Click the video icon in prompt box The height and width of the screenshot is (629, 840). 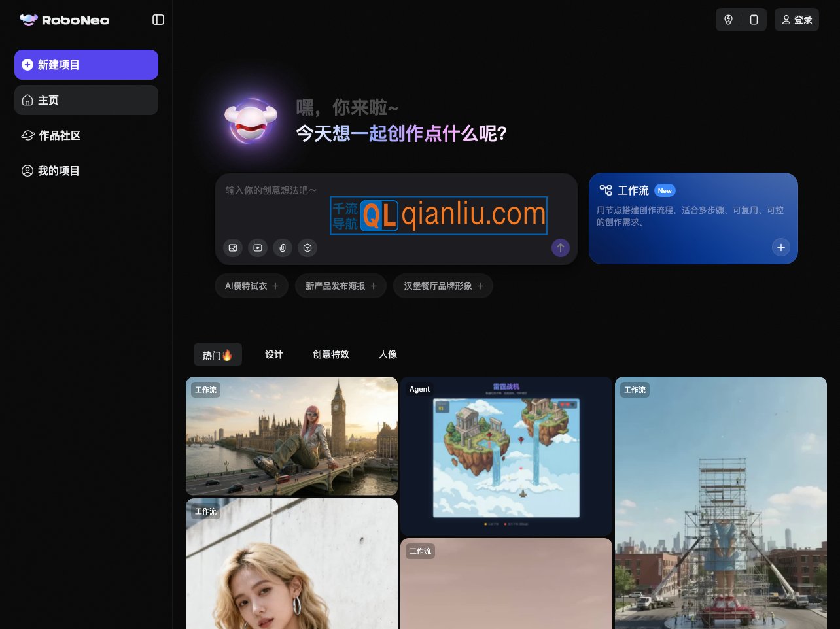tap(258, 248)
